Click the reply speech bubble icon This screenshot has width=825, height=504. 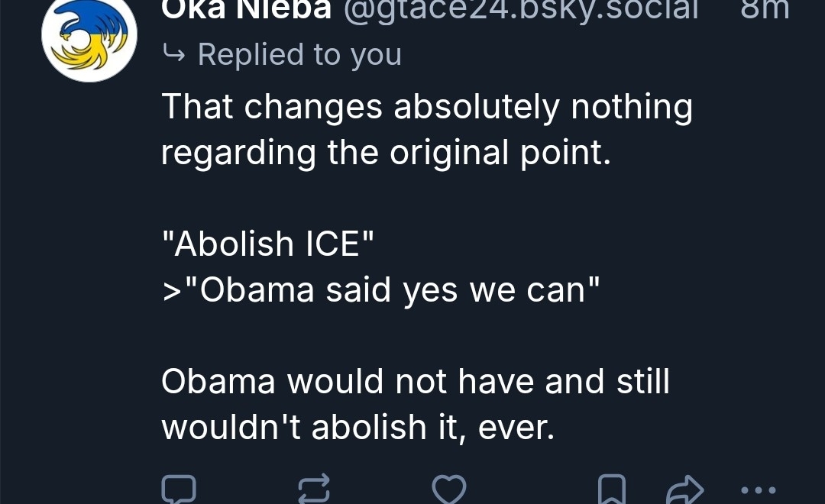coord(179,489)
